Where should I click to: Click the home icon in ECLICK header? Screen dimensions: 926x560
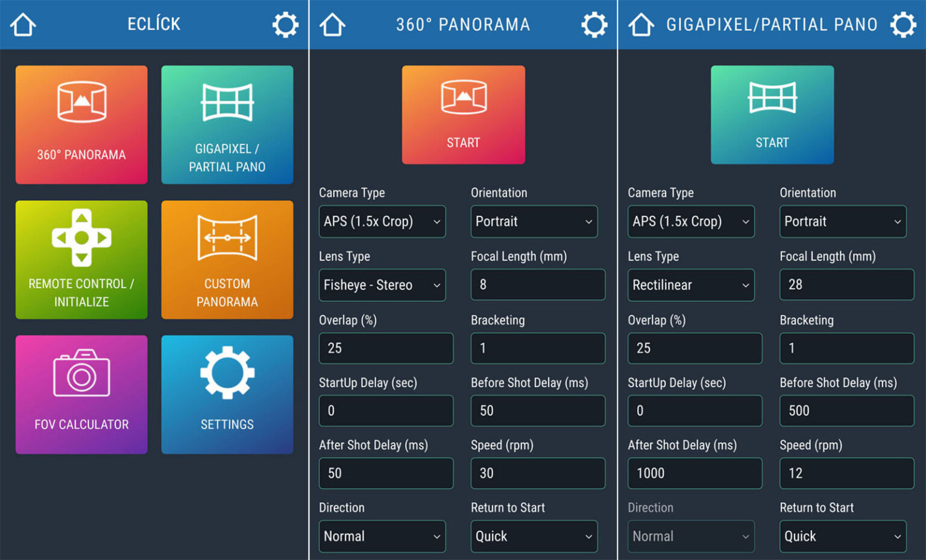tap(24, 25)
